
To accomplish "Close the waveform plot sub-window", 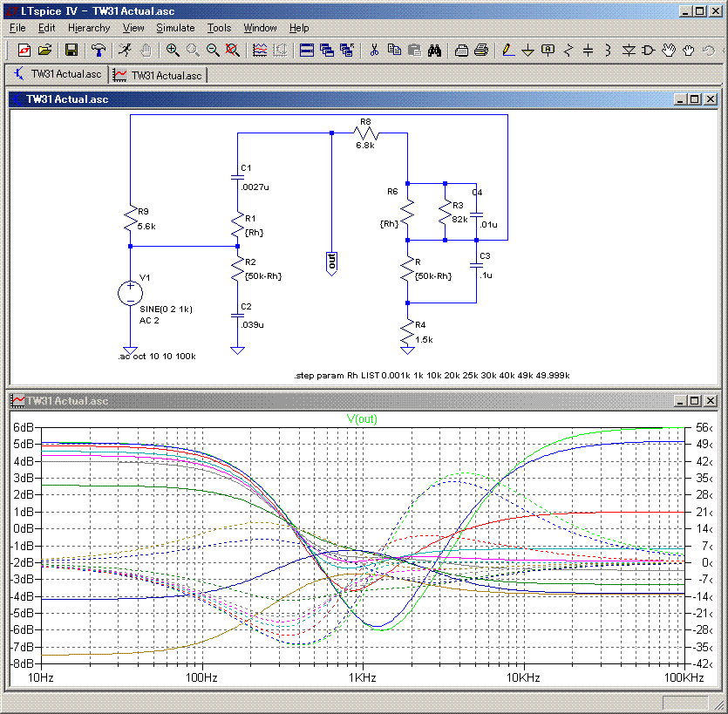I will point(711,401).
